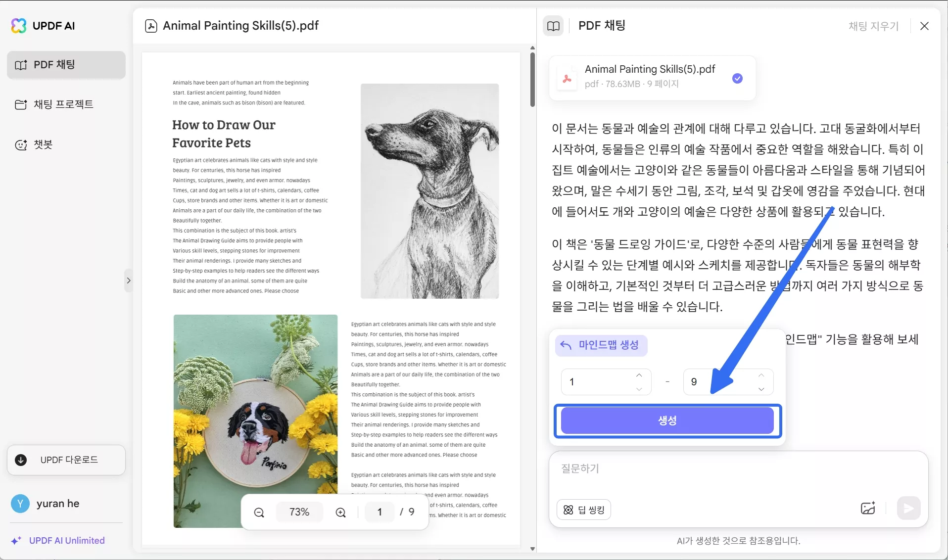Click the UPDF AI logo icon

(x=19, y=26)
